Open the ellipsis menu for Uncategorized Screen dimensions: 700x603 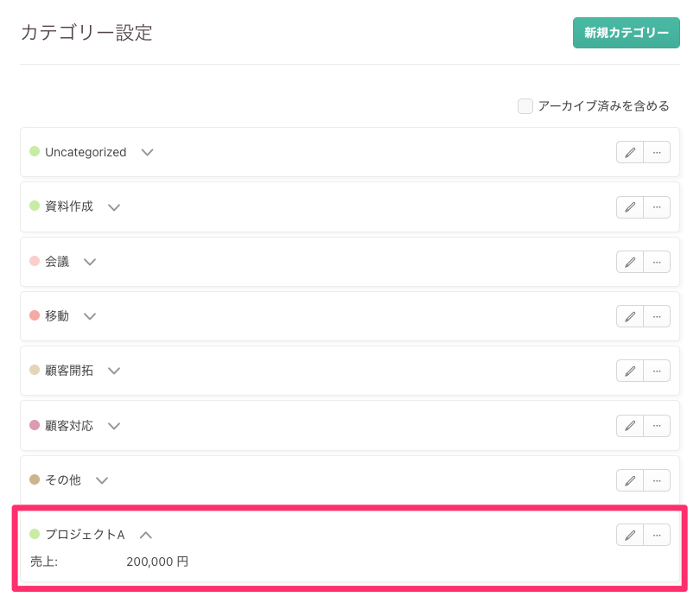[657, 152]
